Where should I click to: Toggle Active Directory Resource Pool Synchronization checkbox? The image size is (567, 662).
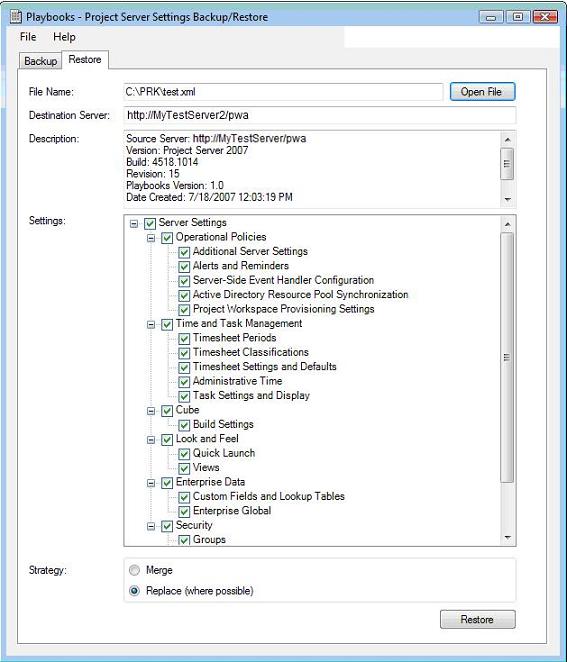184,296
